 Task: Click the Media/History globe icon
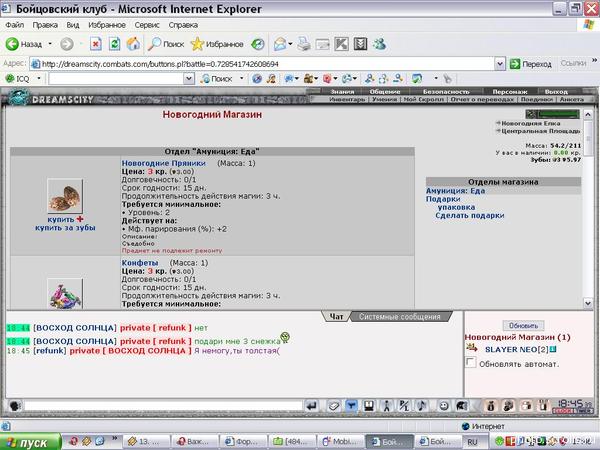258,44
